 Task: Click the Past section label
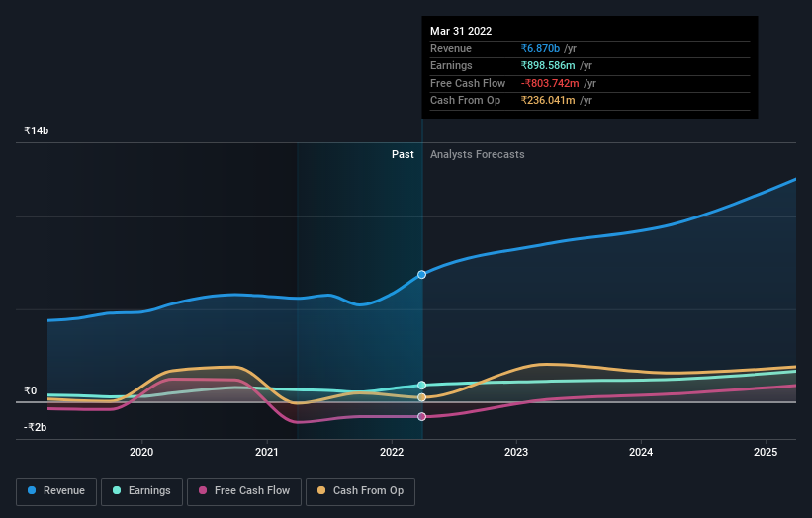click(x=403, y=155)
